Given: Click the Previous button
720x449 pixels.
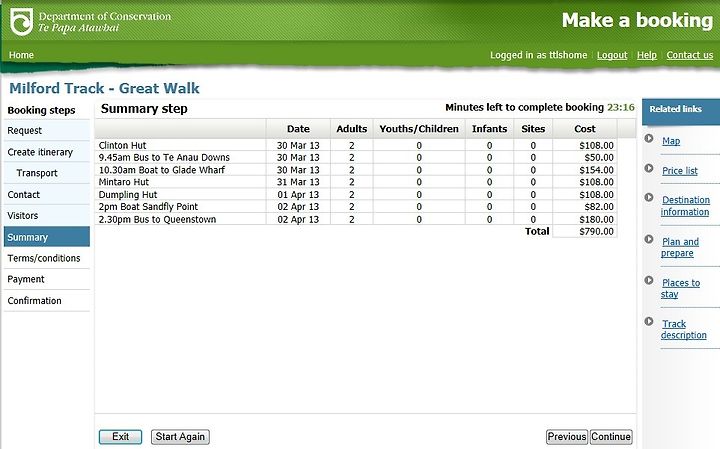Looking at the screenshot, I should point(567,437).
